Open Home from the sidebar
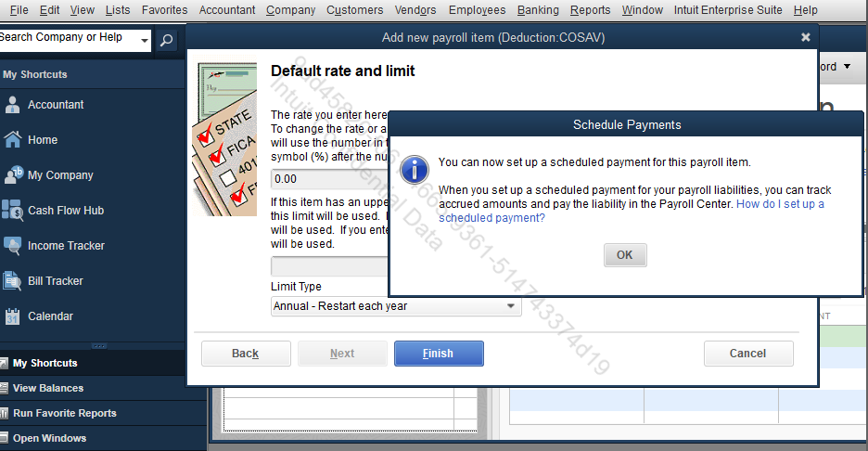Image resolution: width=868 pixels, height=451 pixels. tap(13, 140)
